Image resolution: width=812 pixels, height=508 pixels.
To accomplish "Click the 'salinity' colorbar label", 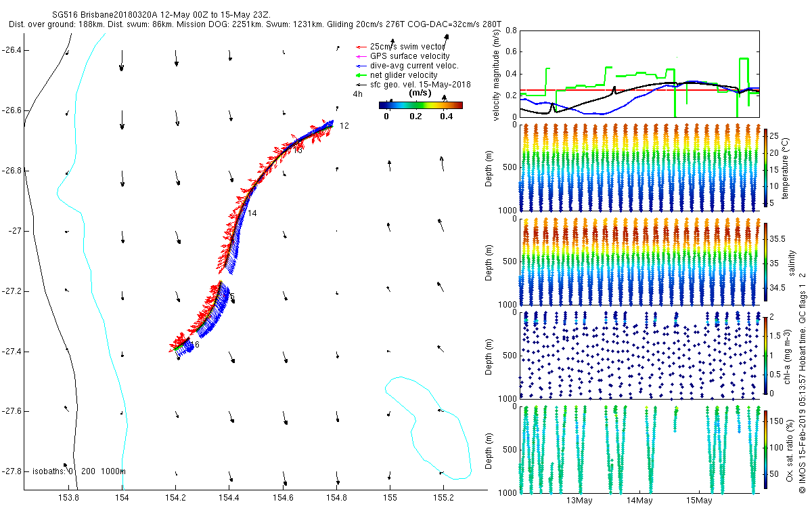I will pyautogui.click(x=792, y=262).
